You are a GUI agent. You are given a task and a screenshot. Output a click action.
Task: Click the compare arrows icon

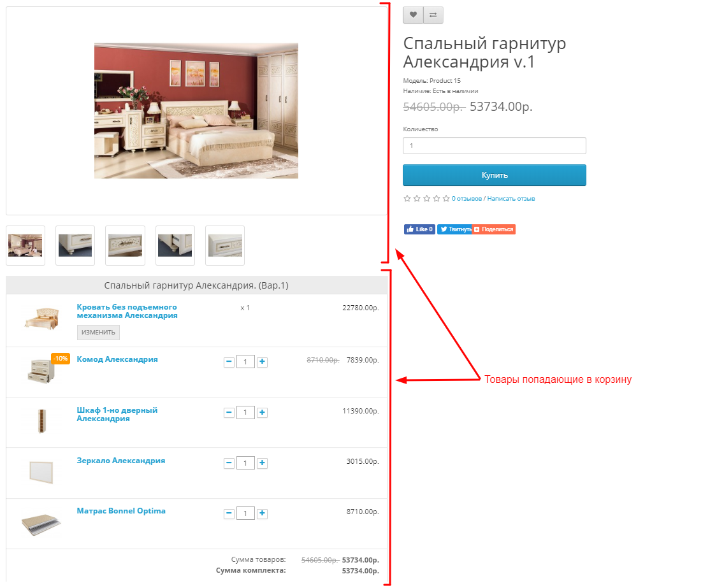433,15
